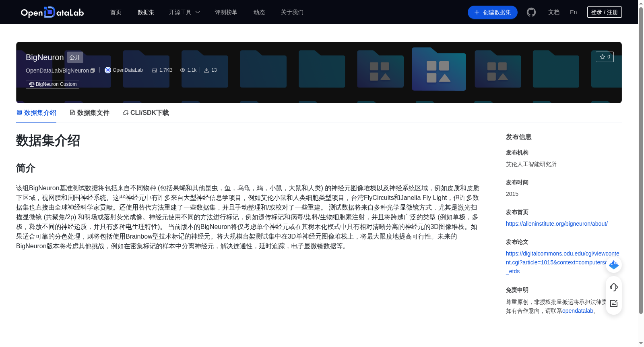The width and height of the screenshot is (644, 347).
Task: Switch language to En
Action: (x=574, y=12)
